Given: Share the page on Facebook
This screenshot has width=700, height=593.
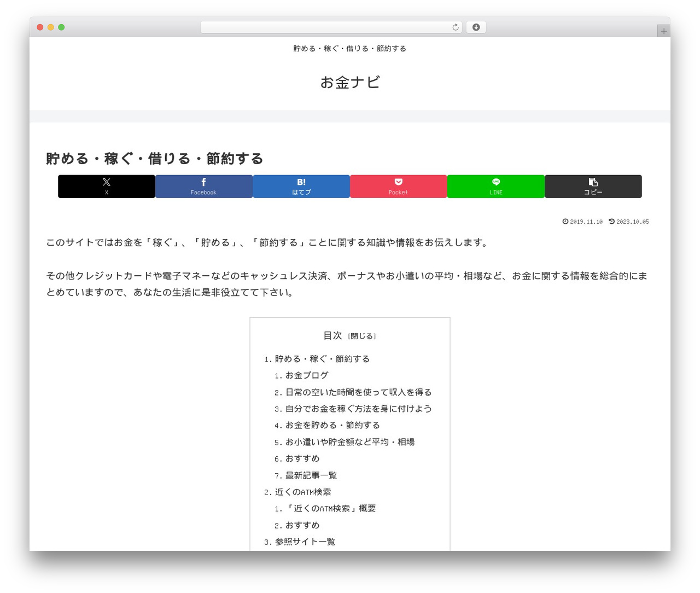Looking at the screenshot, I should pos(204,187).
